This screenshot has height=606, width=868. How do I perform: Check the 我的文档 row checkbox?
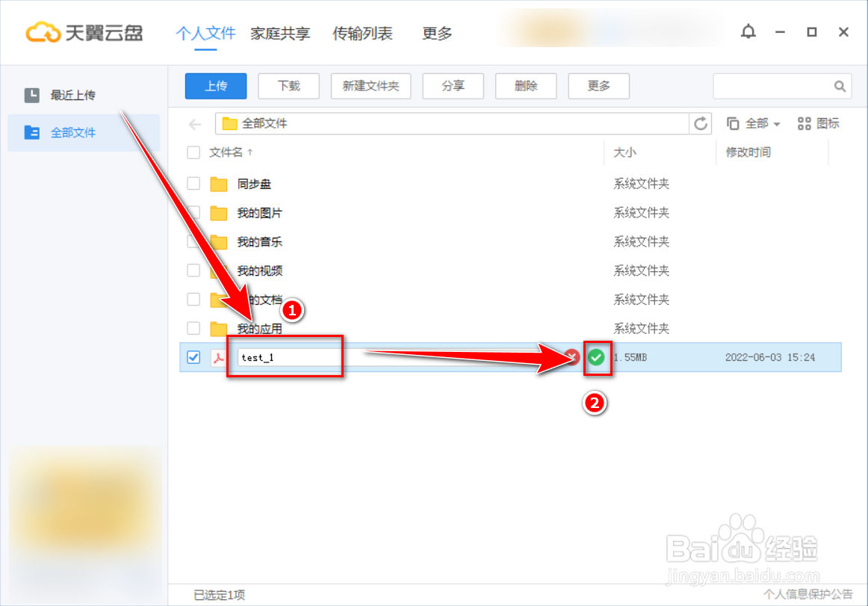[193, 299]
